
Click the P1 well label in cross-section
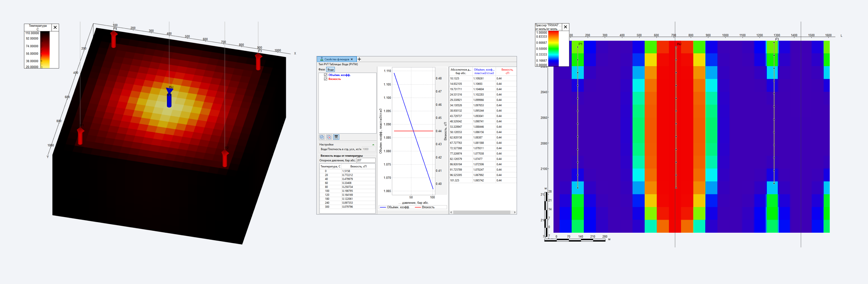[x=580, y=44]
